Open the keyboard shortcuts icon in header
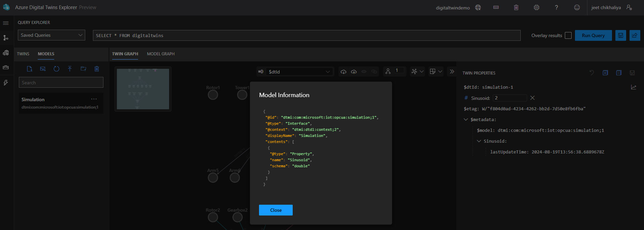Viewport: 644px width, 230px height. (x=496, y=7)
